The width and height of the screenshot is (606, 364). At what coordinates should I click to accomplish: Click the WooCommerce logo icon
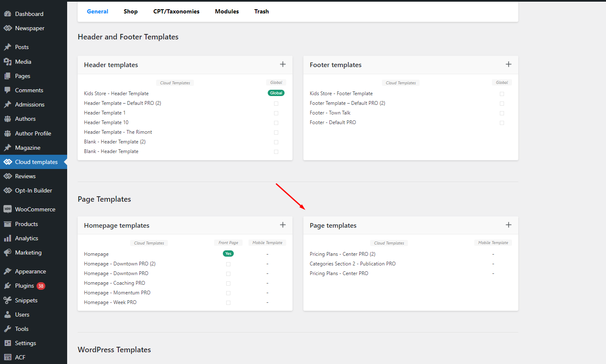click(8, 209)
